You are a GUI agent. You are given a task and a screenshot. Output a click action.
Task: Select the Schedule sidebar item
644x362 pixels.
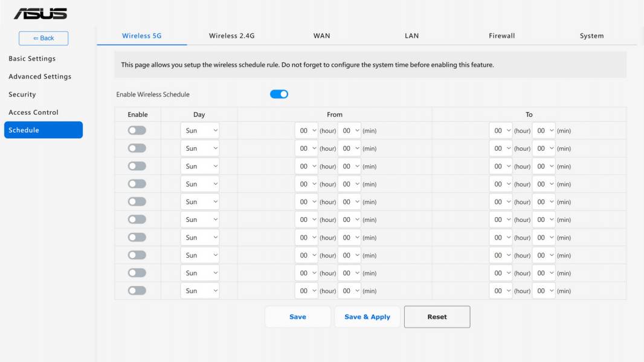pyautogui.click(x=43, y=130)
